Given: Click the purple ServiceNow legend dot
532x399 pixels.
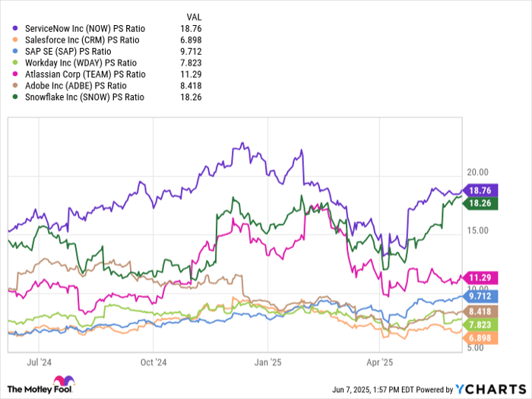Looking at the screenshot, I should click(x=14, y=29).
